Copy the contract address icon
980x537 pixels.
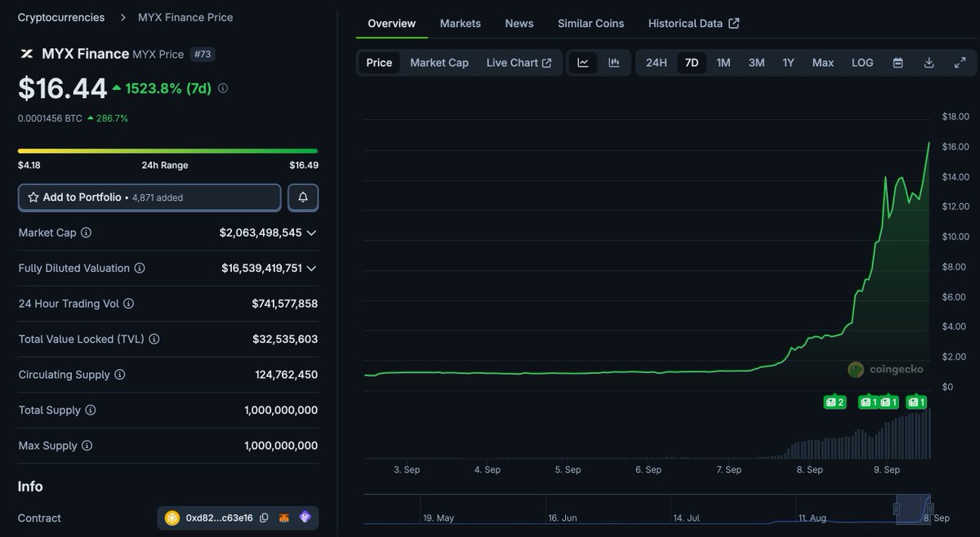[264, 518]
